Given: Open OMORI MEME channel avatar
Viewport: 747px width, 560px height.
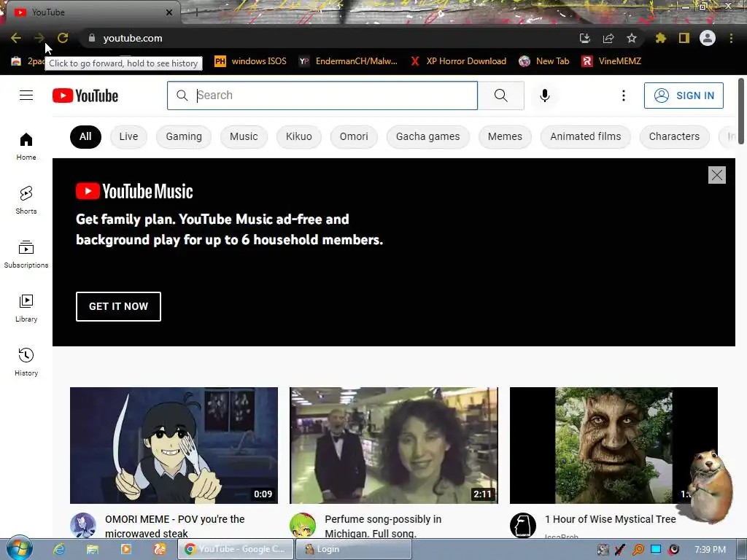Looking at the screenshot, I should click(x=83, y=526).
